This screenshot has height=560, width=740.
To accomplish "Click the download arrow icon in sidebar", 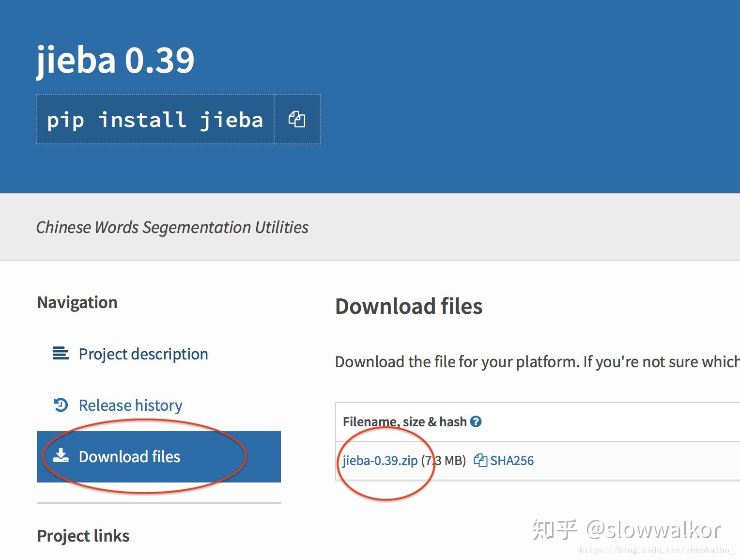I will click(61, 456).
